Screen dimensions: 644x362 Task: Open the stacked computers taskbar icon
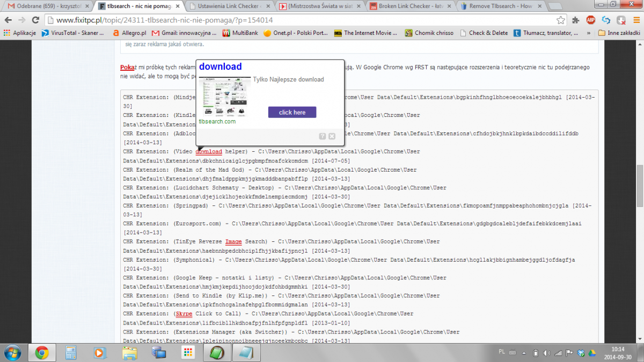[158, 352]
